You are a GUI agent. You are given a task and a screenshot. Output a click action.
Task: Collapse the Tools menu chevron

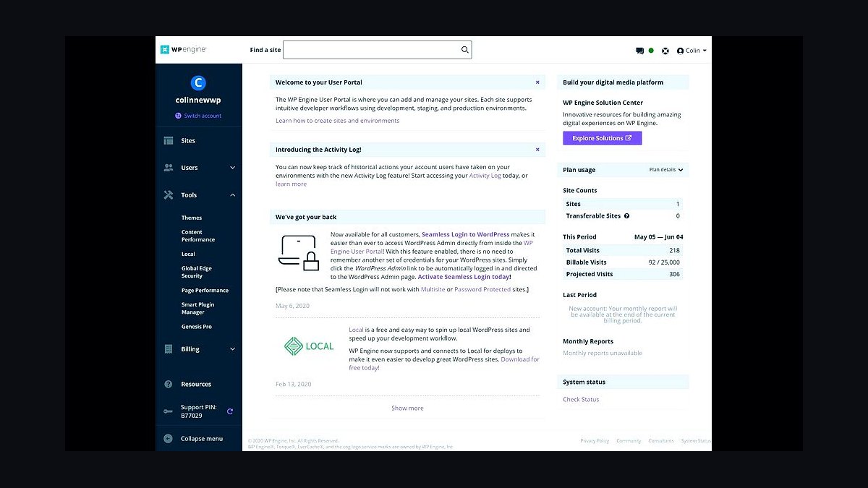(x=232, y=195)
